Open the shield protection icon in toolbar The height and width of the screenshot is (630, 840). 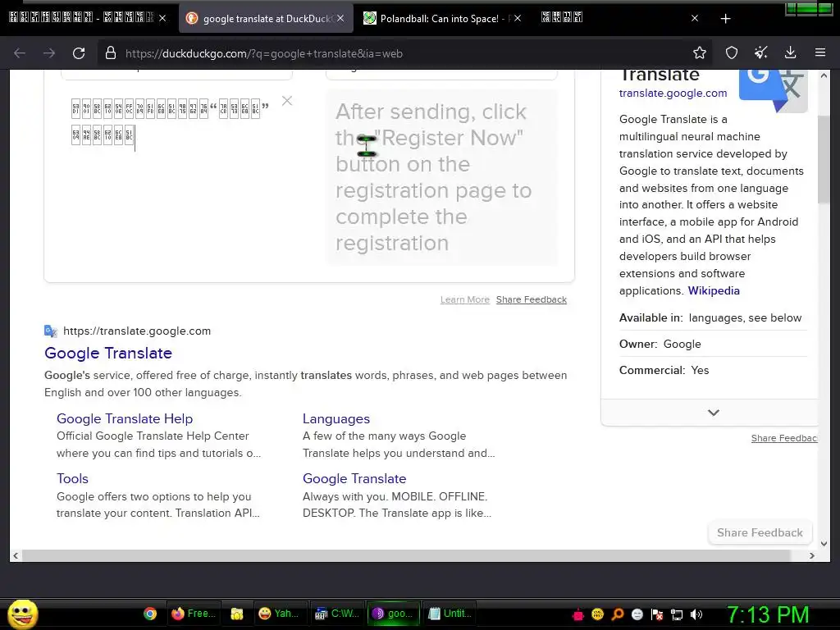coord(731,52)
